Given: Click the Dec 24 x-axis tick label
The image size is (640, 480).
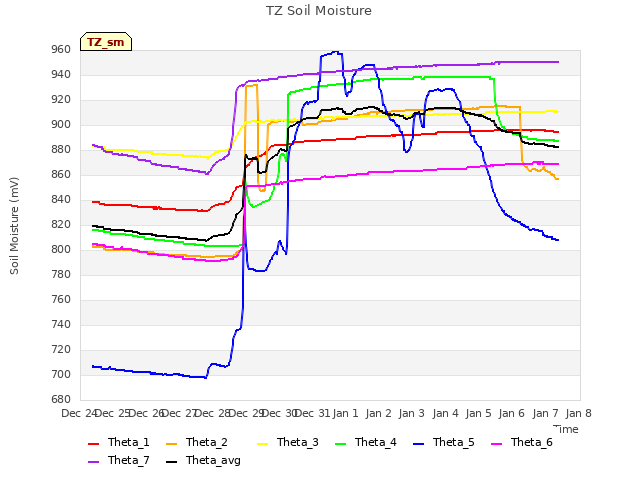Looking at the screenshot, I should point(79,413).
